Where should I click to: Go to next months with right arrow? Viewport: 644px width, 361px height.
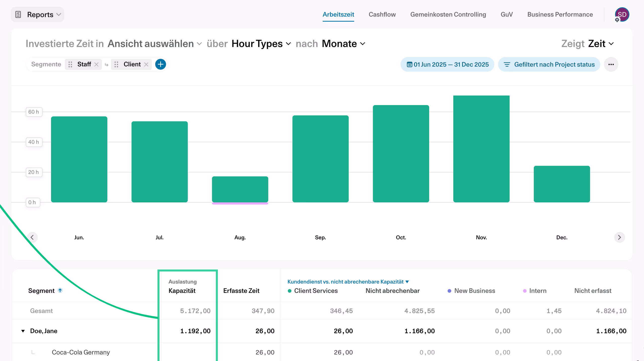pyautogui.click(x=619, y=237)
